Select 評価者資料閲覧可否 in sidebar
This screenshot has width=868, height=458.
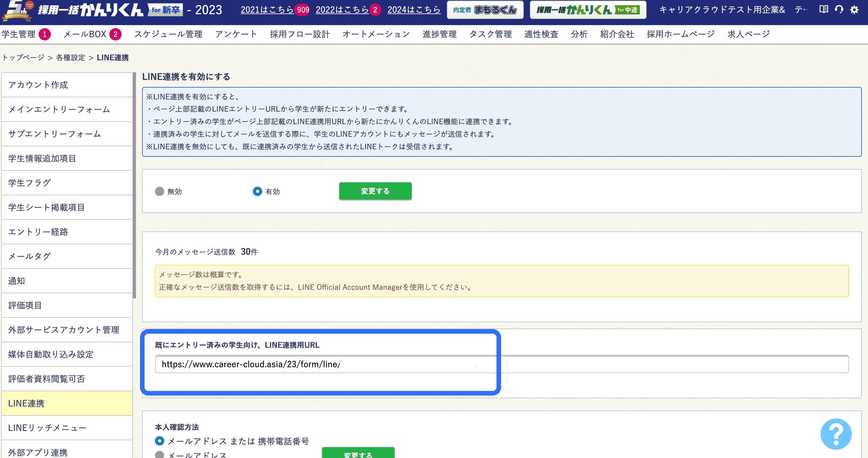(x=67, y=379)
